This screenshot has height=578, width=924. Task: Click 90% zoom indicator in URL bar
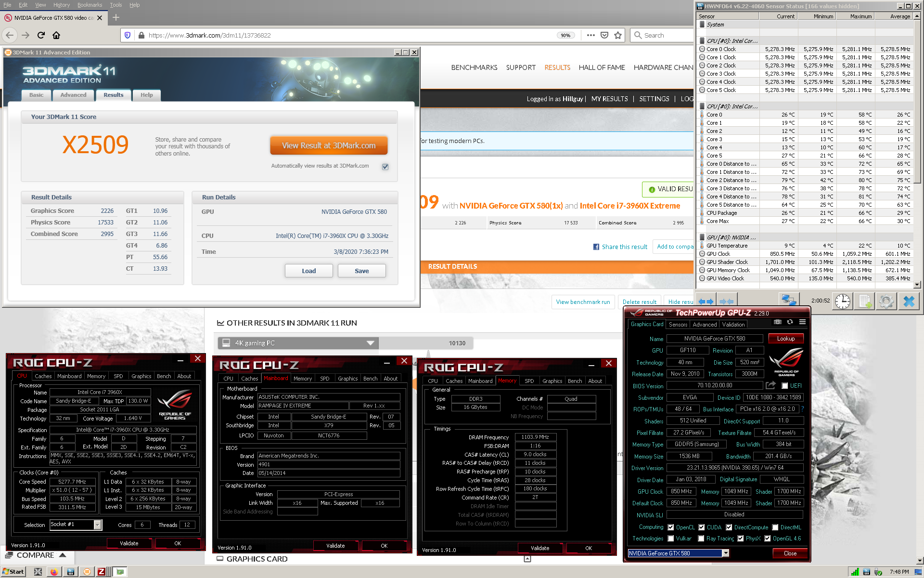[565, 35]
